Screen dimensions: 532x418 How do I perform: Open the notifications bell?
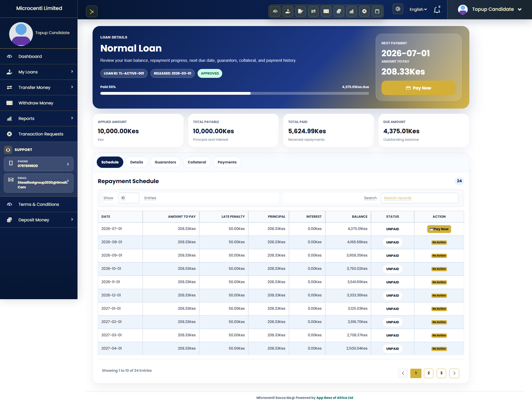(437, 10)
